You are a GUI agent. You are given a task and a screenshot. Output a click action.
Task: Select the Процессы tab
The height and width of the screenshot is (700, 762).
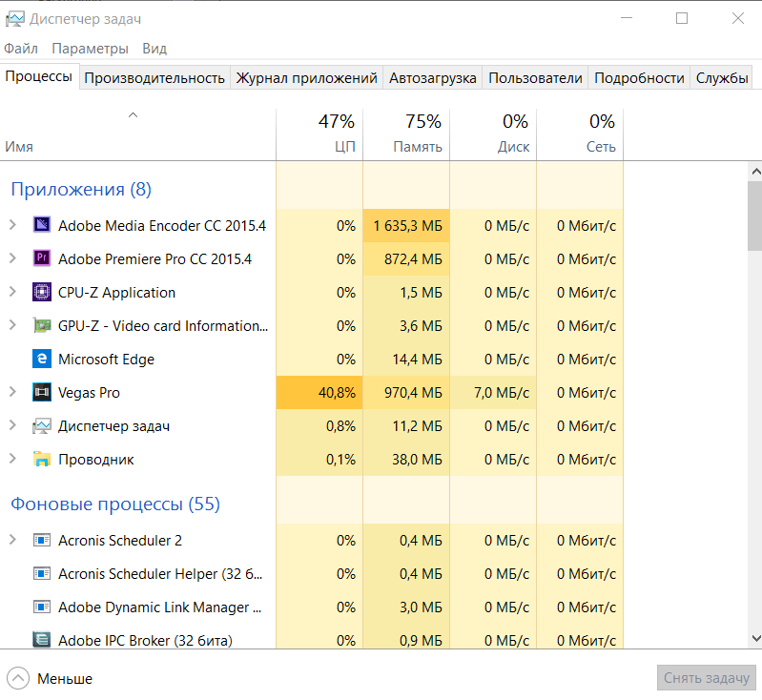(39, 76)
